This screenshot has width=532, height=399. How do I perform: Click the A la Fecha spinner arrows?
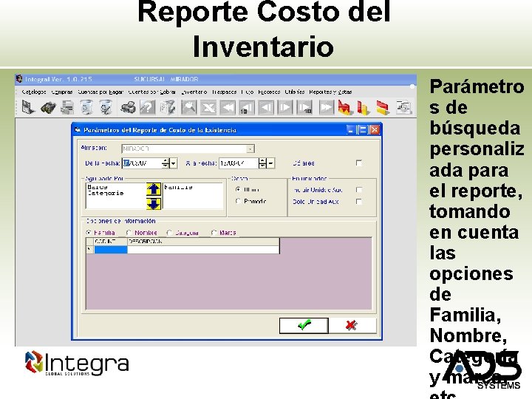click(262, 163)
